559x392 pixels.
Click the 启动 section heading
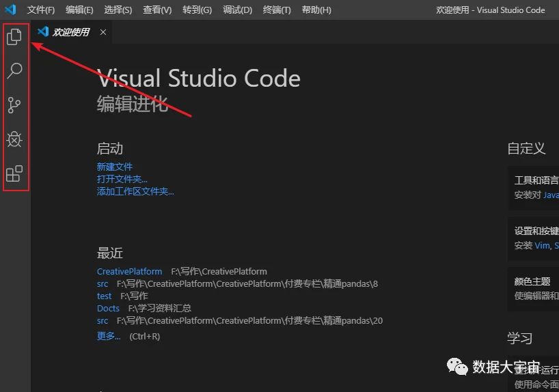pyautogui.click(x=110, y=148)
